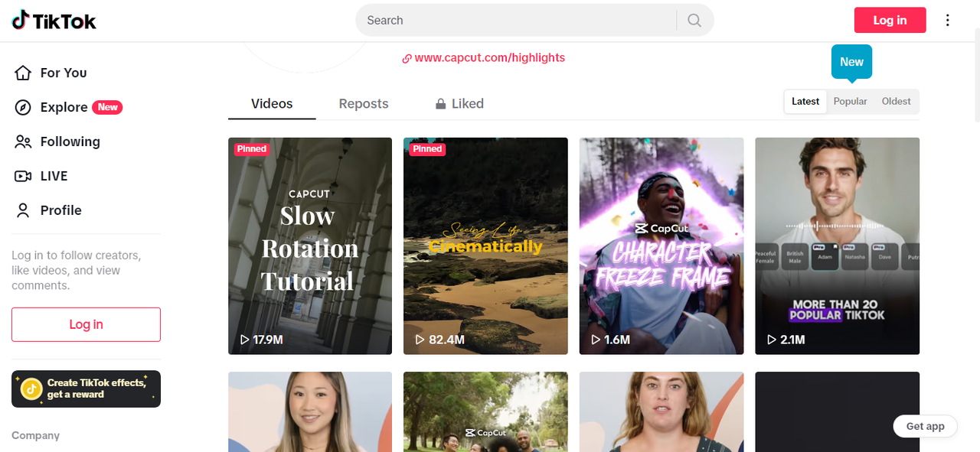Click play icon on 2.1M video

click(x=773, y=340)
